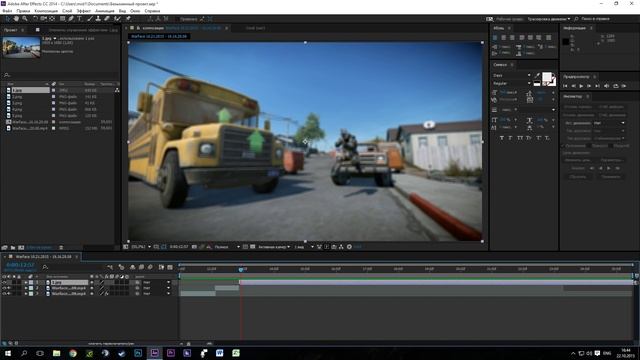Play the preview

[581, 86]
